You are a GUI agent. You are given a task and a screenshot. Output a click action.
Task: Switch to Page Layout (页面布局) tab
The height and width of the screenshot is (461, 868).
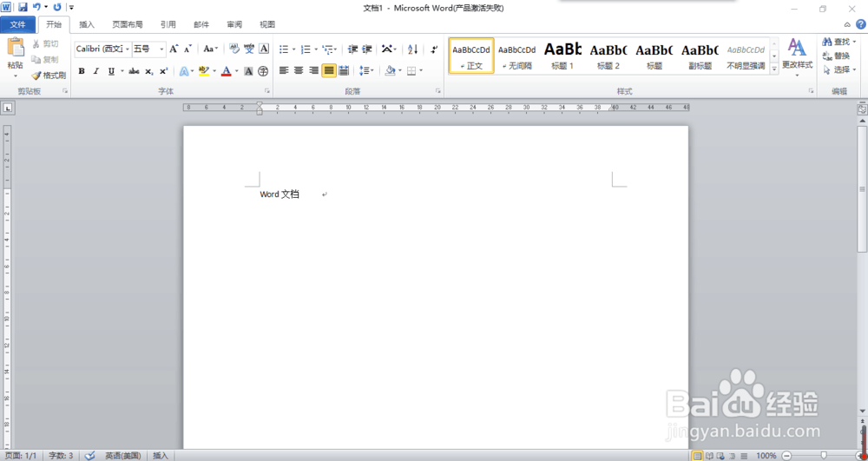pos(128,24)
